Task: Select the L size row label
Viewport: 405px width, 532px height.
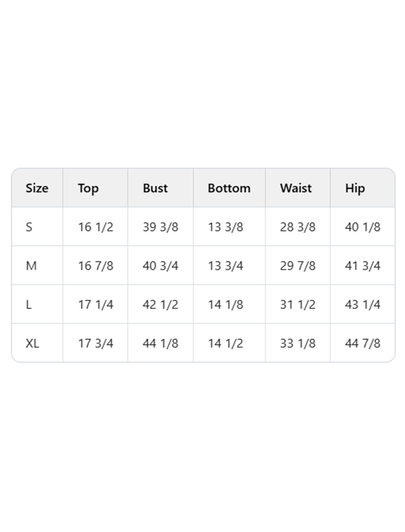Action: click(28, 305)
